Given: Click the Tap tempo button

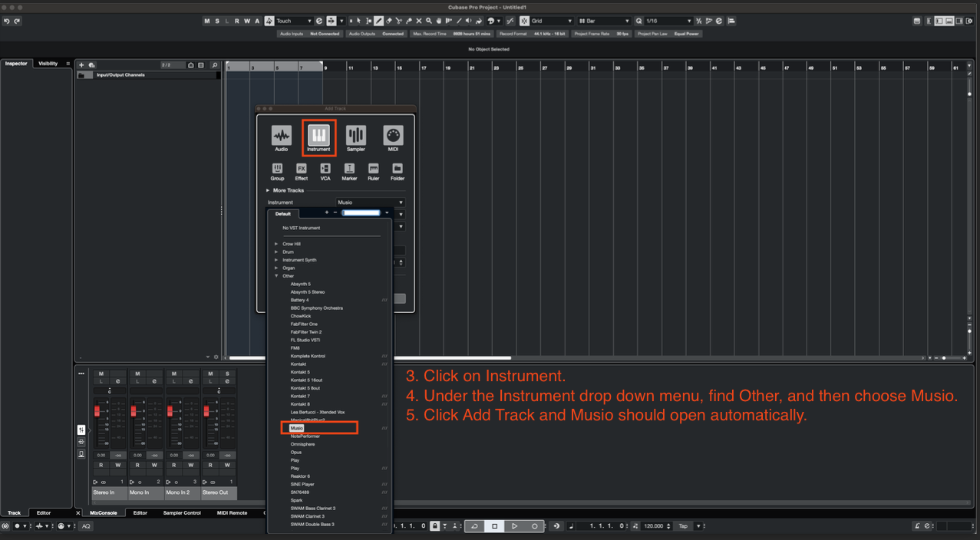Looking at the screenshot, I should [683, 526].
